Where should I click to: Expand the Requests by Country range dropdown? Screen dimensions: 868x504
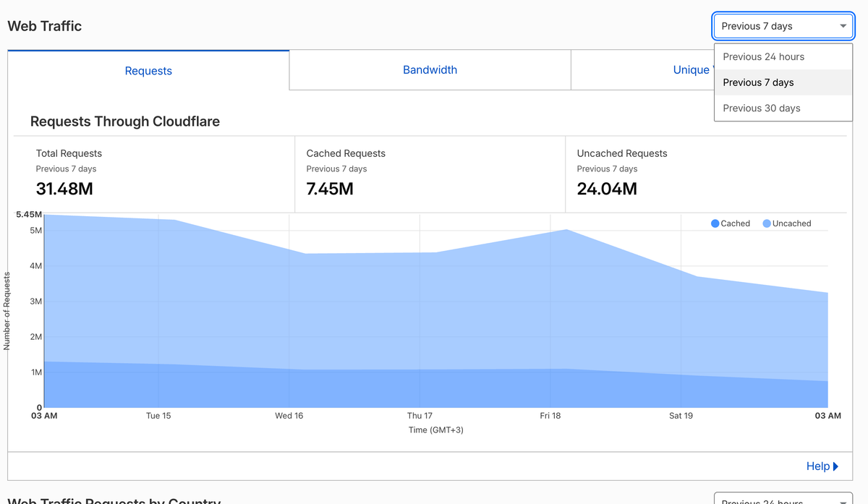783,499
